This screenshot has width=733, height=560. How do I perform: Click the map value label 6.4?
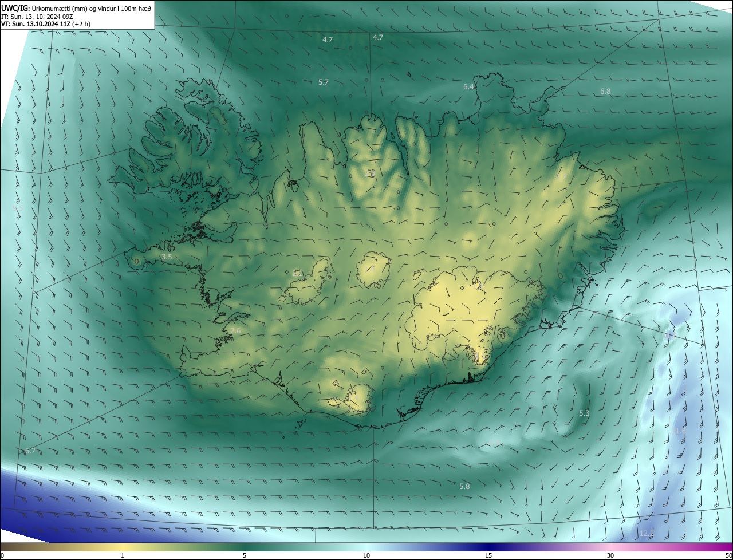coord(468,87)
